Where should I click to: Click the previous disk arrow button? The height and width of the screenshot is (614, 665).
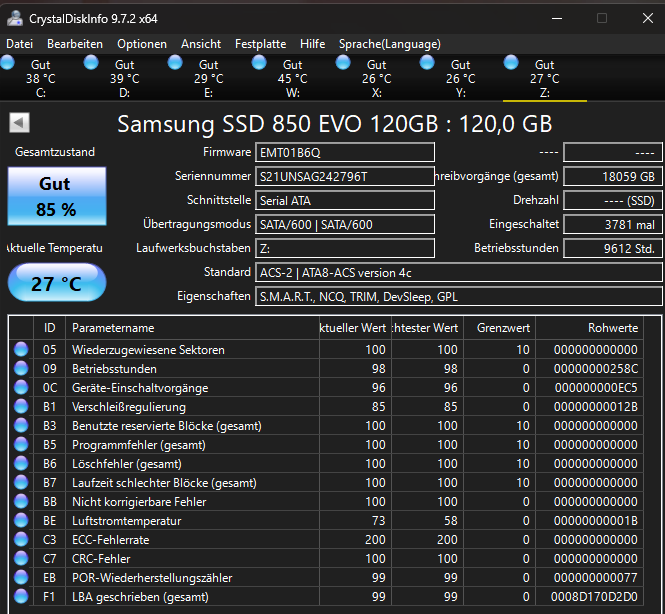20,123
